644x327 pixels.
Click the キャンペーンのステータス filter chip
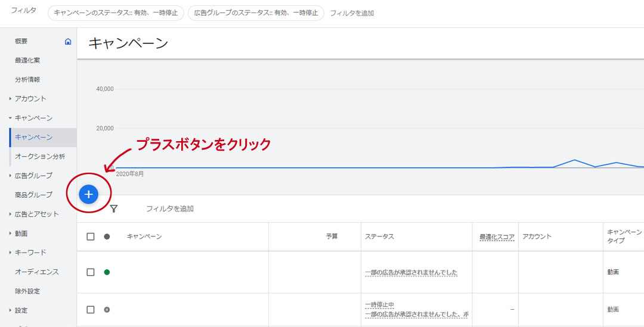click(116, 13)
